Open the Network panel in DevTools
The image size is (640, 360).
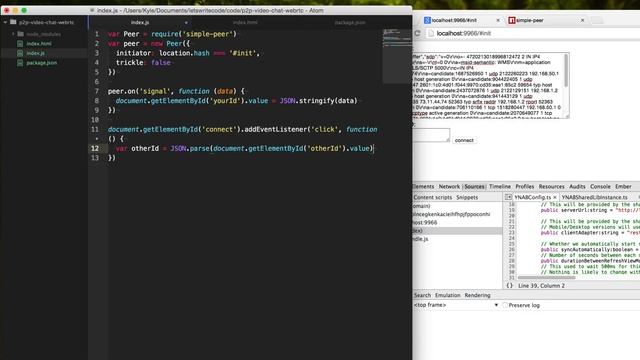[449, 187]
